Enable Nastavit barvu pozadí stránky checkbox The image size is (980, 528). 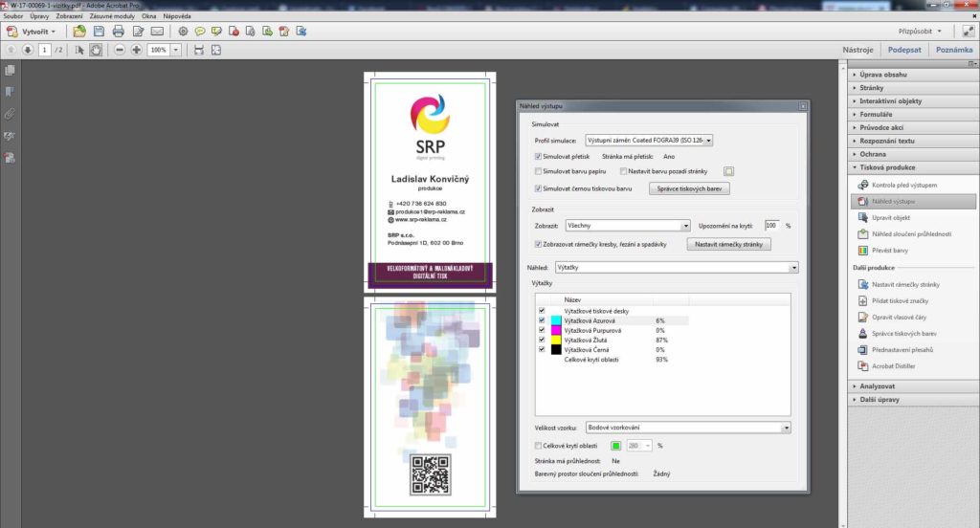point(623,171)
